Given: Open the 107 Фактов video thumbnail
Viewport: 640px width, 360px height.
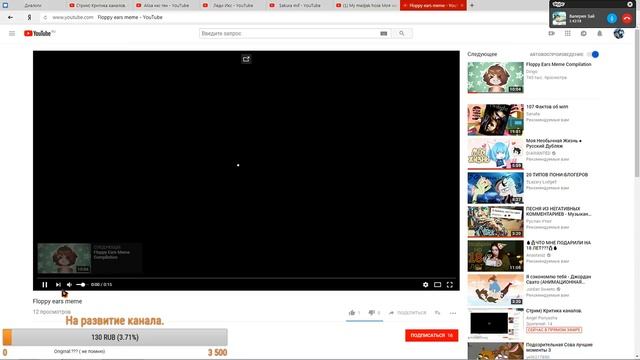Looking at the screenshot, I should [496, 120].
